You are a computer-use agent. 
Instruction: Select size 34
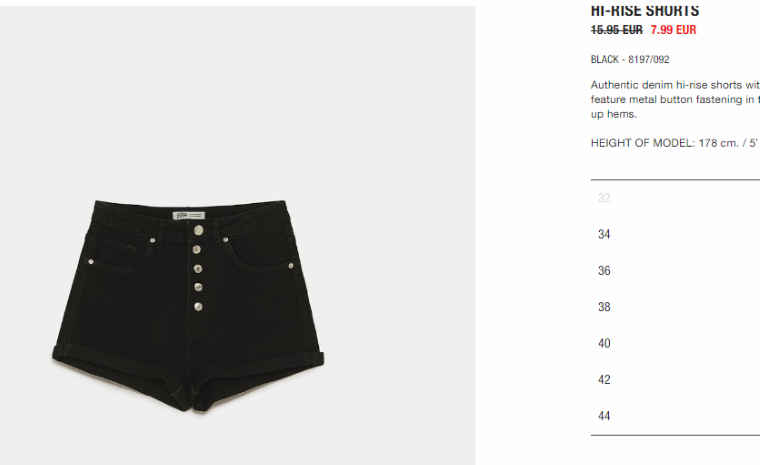pos(604,235)
